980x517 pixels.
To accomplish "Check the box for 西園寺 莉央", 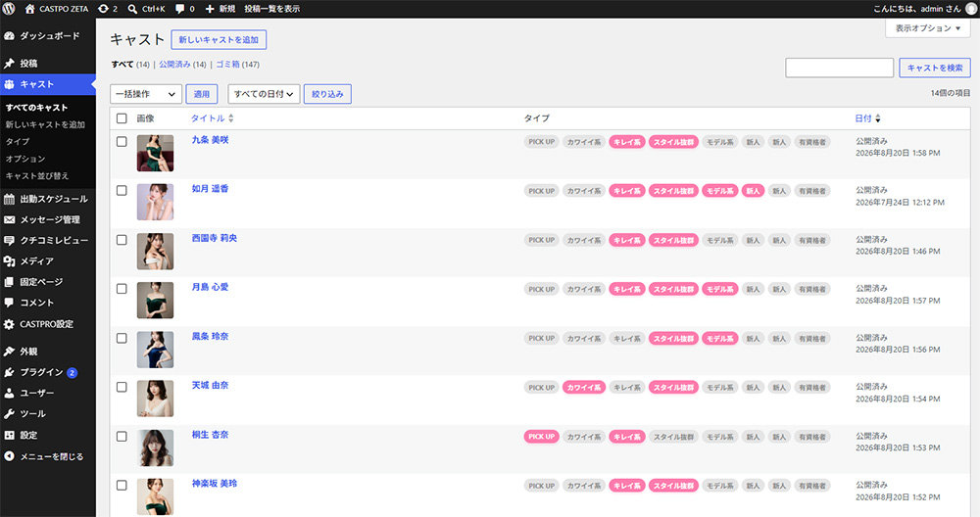I will pyautogui.click(x=122, y=240).
